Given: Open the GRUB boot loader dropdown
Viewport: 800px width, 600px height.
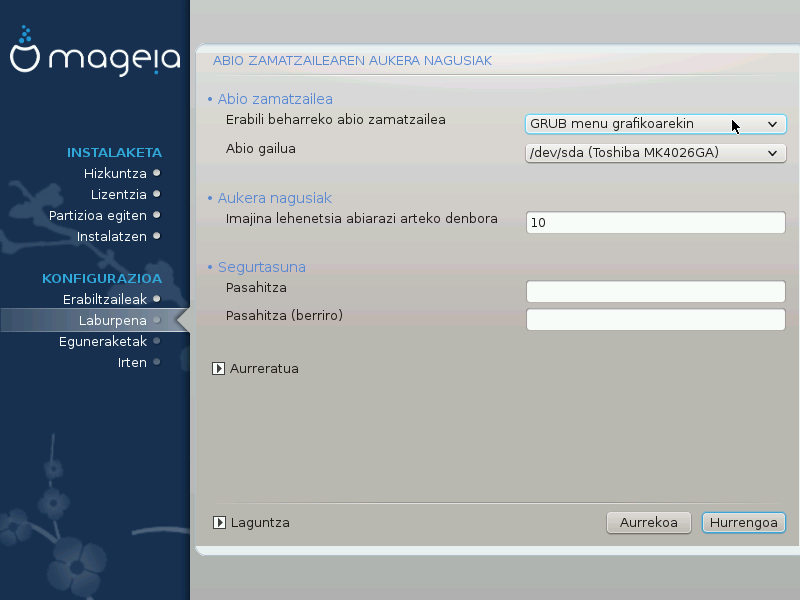Looking at the screenshot, I should coord(655,124).
